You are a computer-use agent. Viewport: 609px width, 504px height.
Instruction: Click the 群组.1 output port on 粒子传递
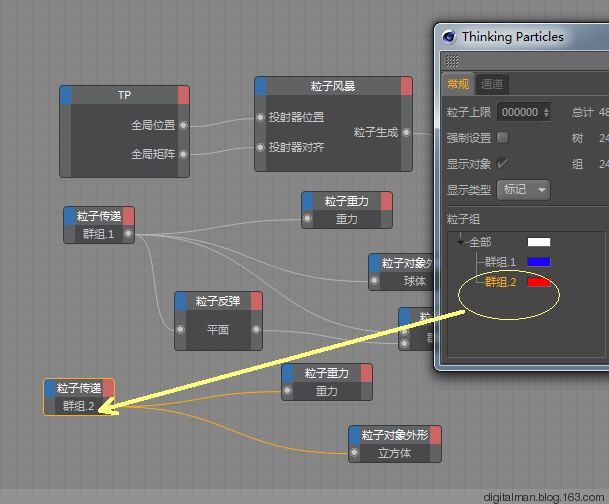(129, 234)
